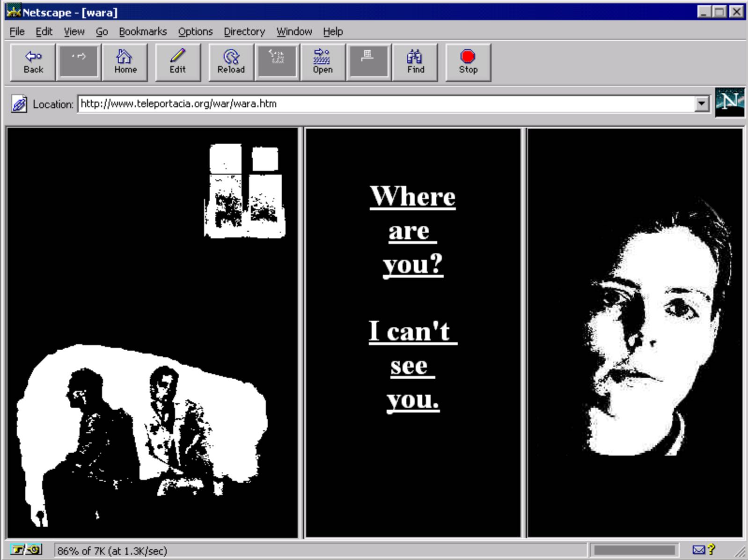Viewport: 748px width, 560px height.
Task: Stop the page from loading
Action: pos(468,62)
